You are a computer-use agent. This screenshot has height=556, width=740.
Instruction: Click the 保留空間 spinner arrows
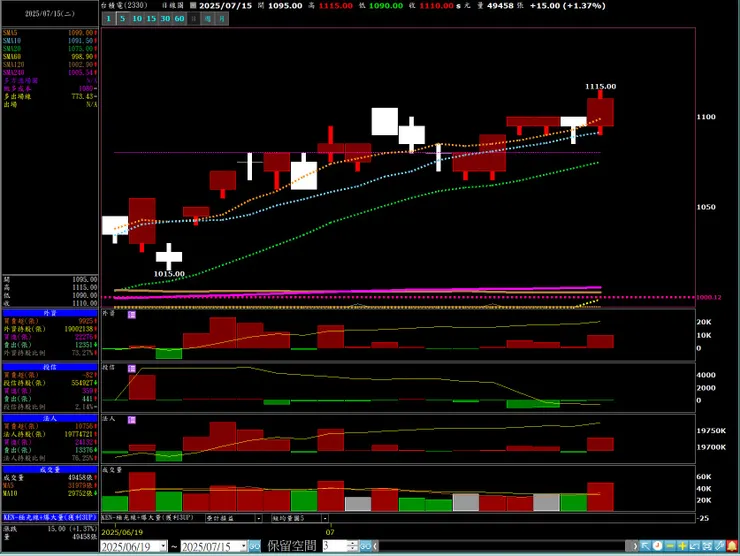point(353,546)
